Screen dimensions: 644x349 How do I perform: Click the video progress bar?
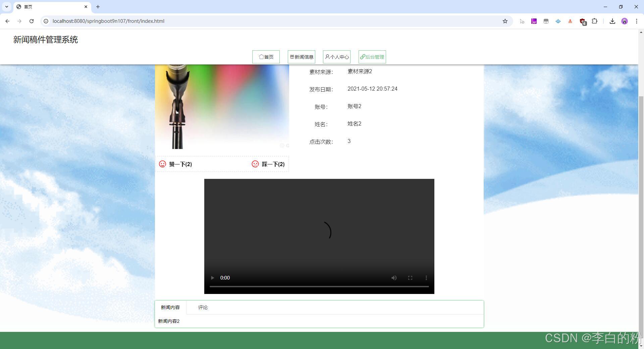pyautogui.click(x=319, y=287)
